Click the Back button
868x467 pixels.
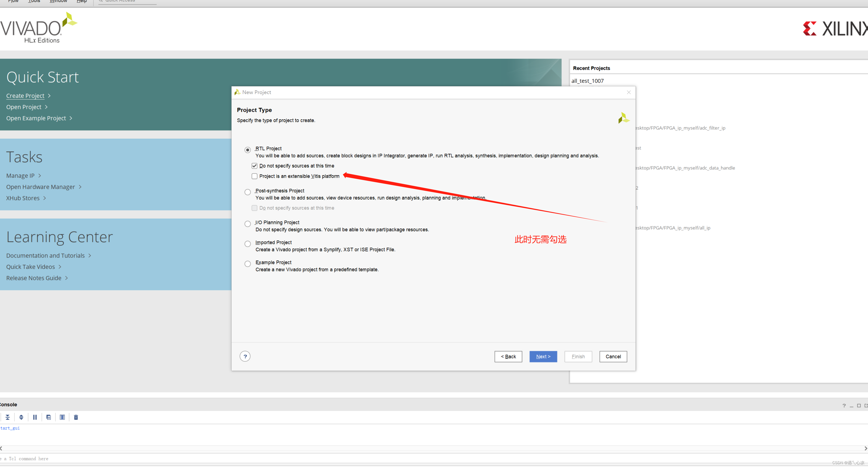508,356
